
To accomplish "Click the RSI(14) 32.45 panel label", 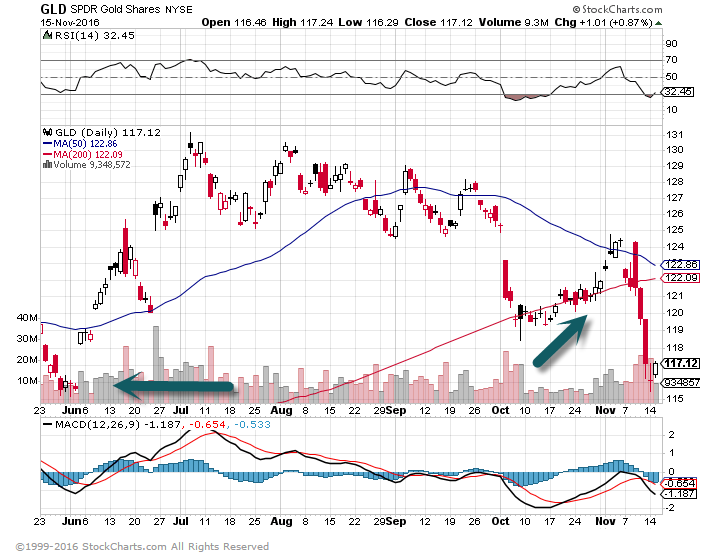I will (94, 35).
